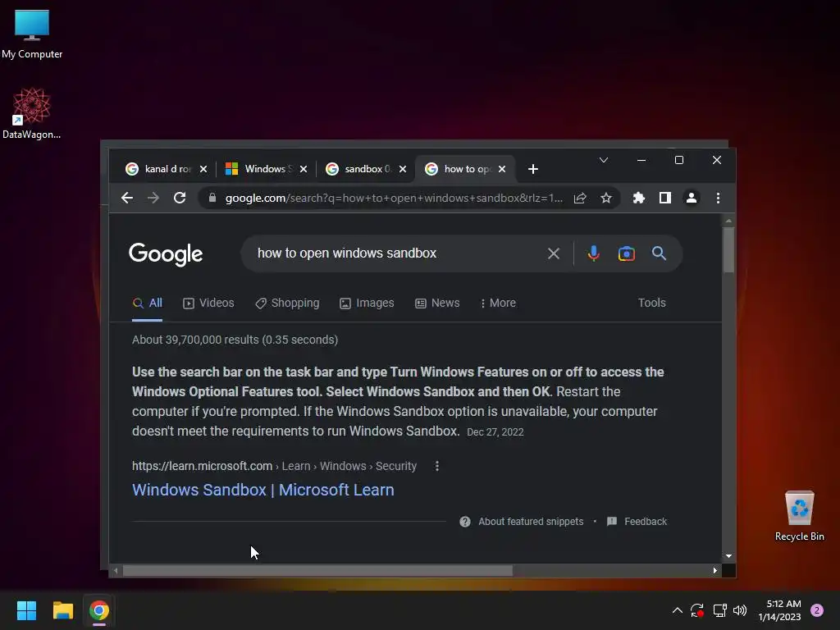
Task: Open the tab search dropdown chevron
Action: tap(603, 160)
